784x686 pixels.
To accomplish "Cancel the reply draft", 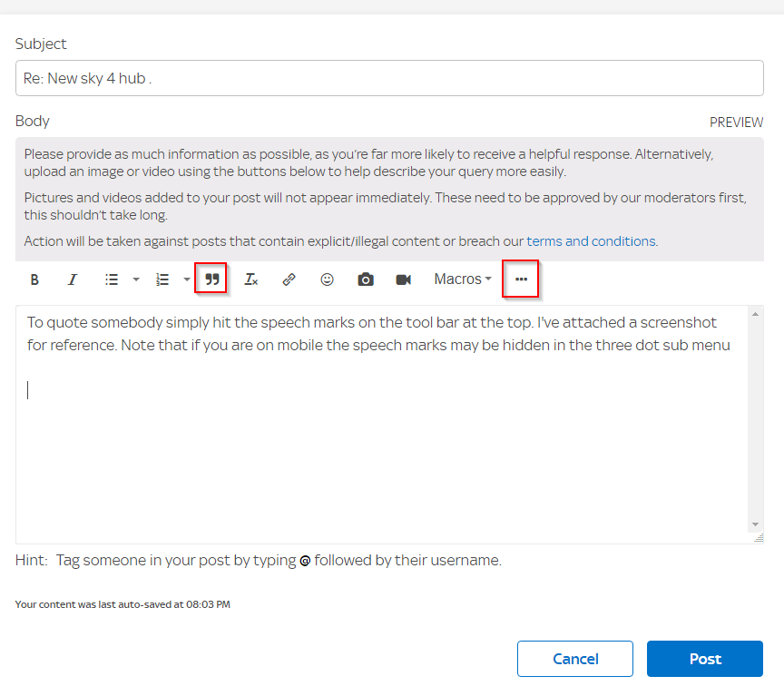I will 575,659.
